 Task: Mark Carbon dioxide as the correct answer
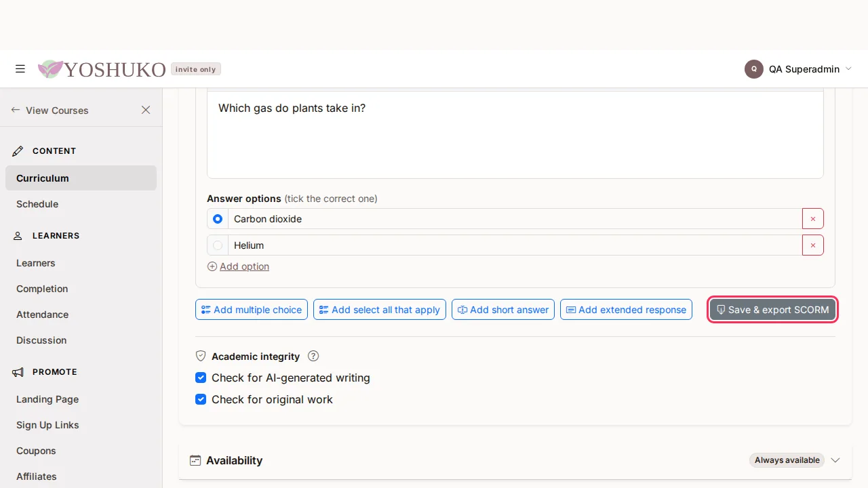(218, 219)
